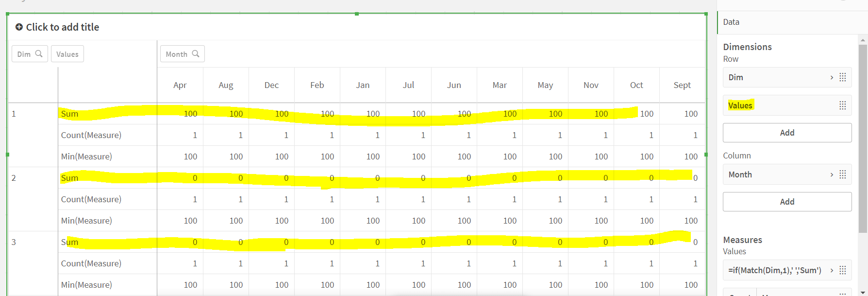Open the Data section tab
This screenshot has width=868, height=296.
(731, 22)
